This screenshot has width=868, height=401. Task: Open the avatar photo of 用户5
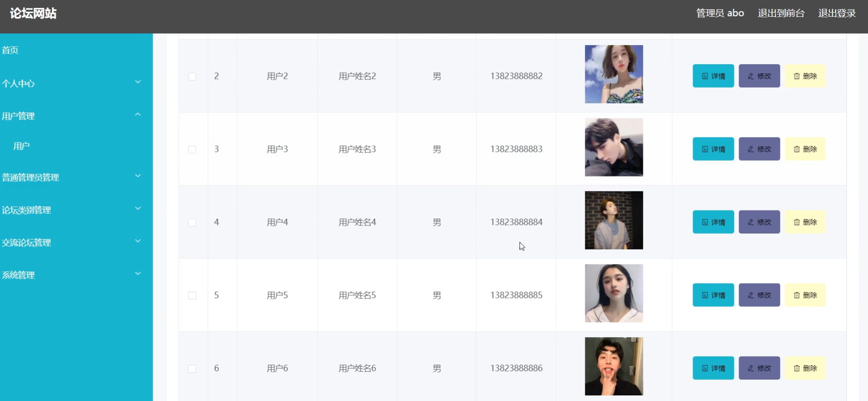tap(614, 293)
